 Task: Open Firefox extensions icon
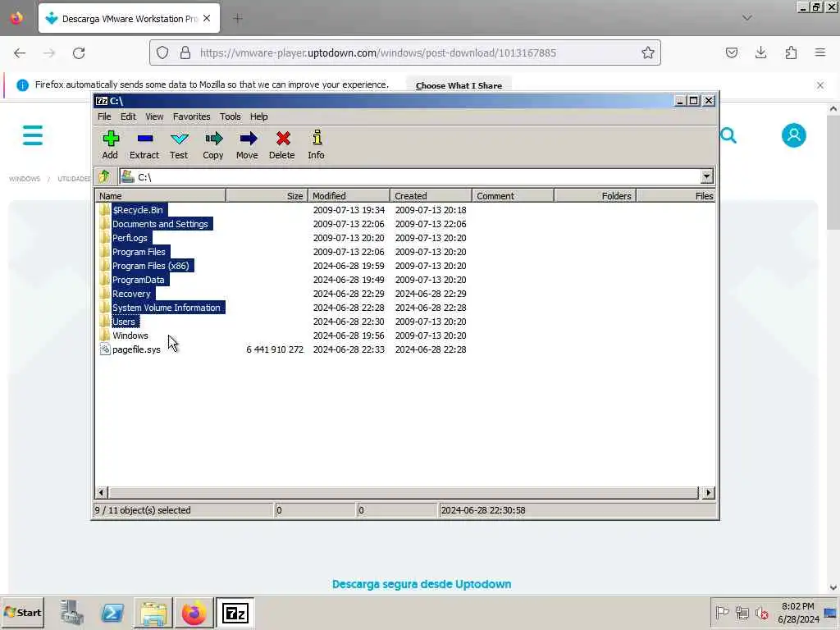pos(791,52)
